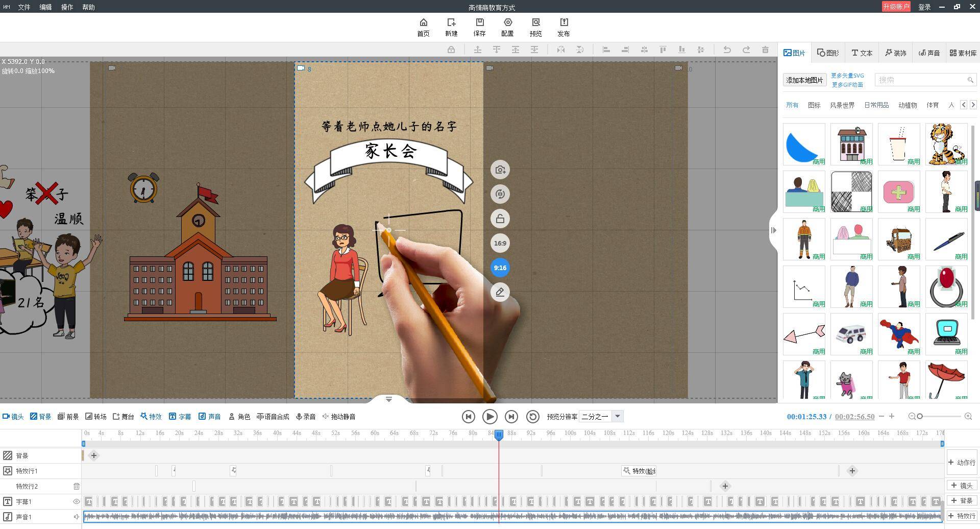The width and height of the screenshot is (980, 529).
Task: Select the tiger image thumbnail
Action: coord(946,144)
